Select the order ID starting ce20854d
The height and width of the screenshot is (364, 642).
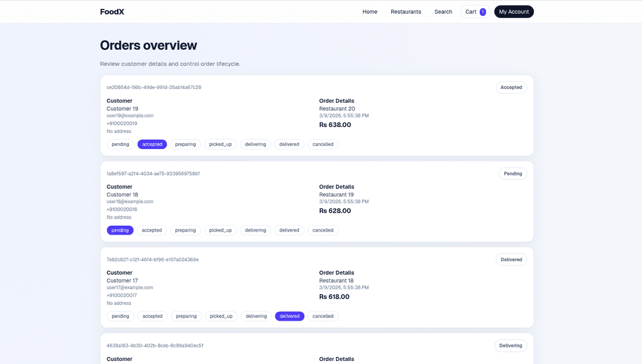pos(154,87)
